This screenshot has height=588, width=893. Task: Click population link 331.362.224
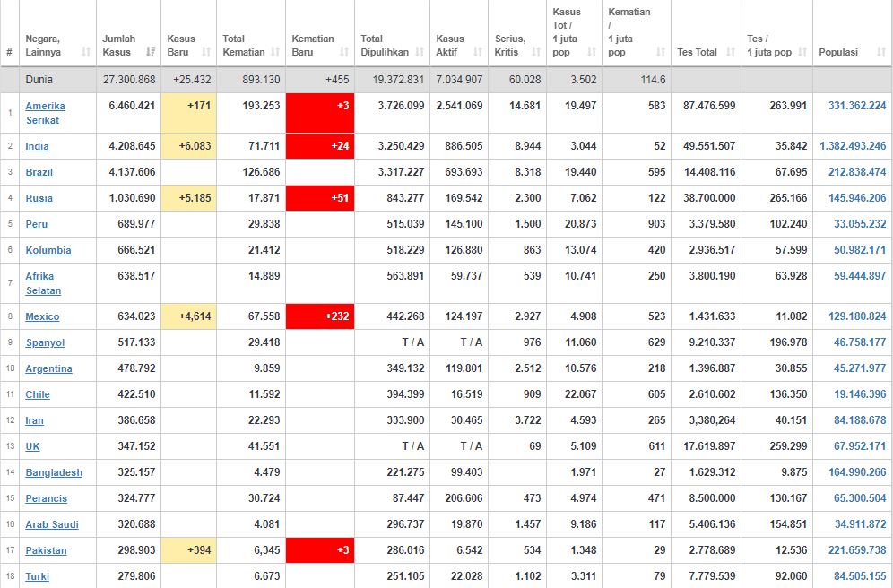tap(857, 105)
